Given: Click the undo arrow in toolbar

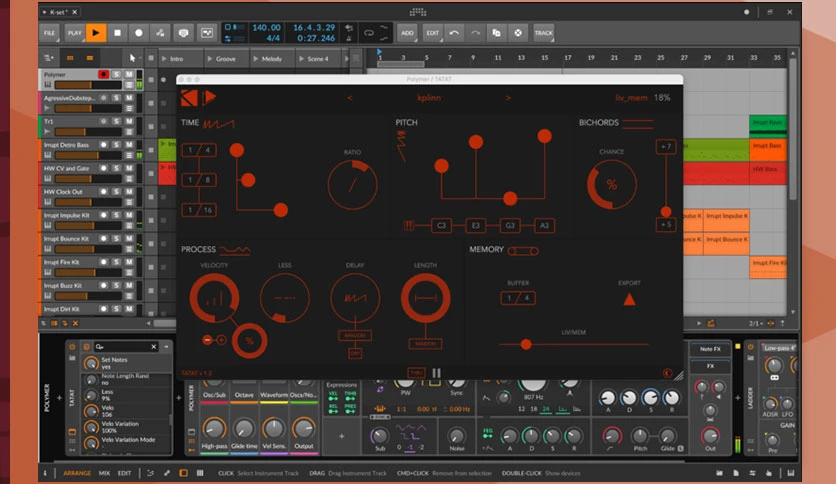Looking at the screenshot, I should pos(454,33).
